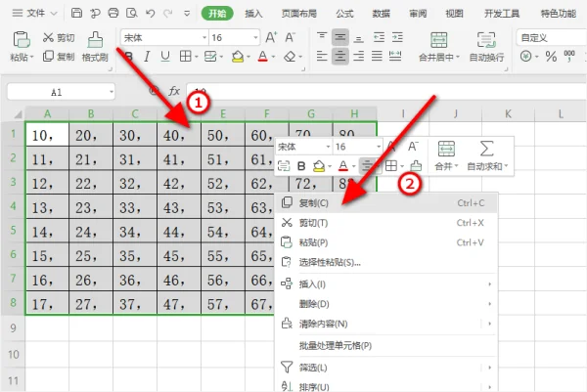Switch to the 页面布局 tab
The width and height of the screenshot is (587, 392).
point(298,14)
